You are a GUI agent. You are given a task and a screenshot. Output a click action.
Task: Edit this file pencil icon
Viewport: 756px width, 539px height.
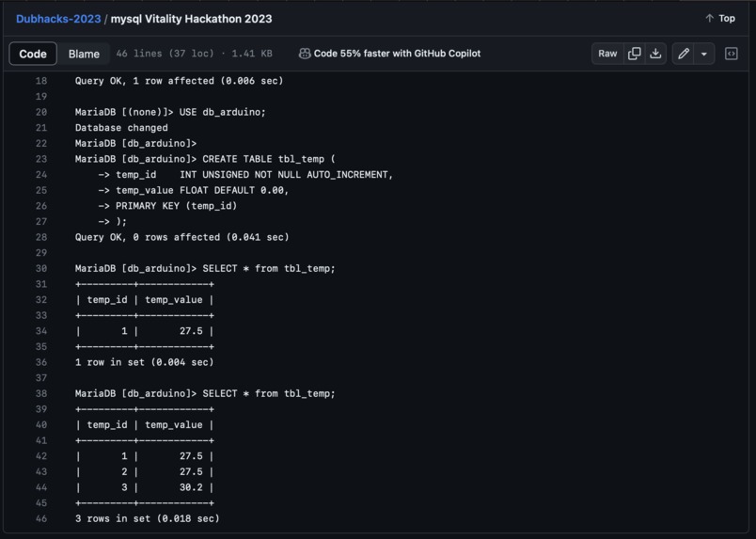684,54
